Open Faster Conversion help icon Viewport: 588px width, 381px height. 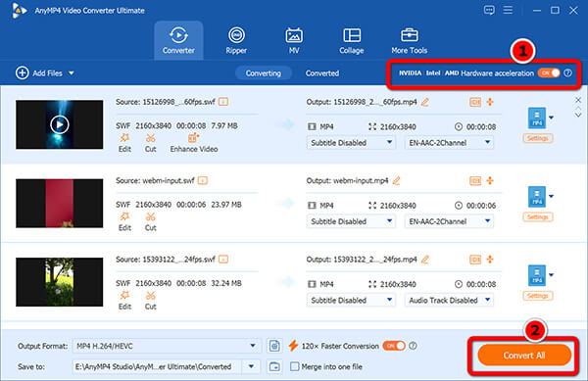pos(413,346)
